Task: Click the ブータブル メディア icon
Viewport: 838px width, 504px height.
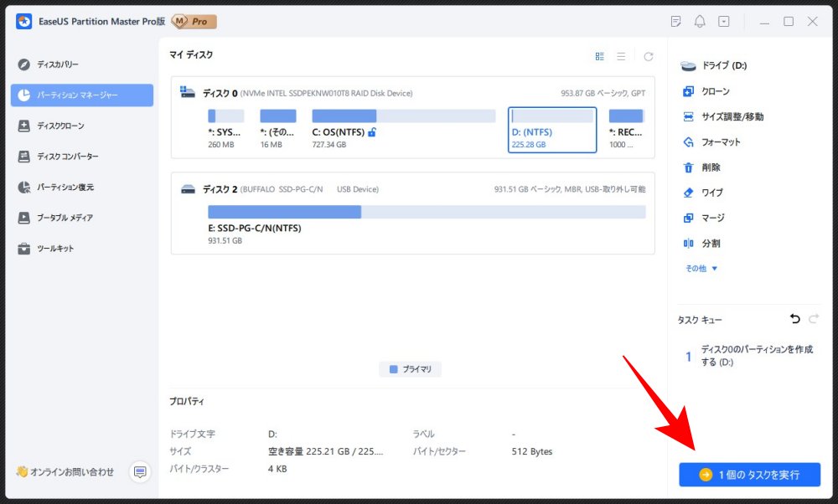Action: [x=24, y=218]
